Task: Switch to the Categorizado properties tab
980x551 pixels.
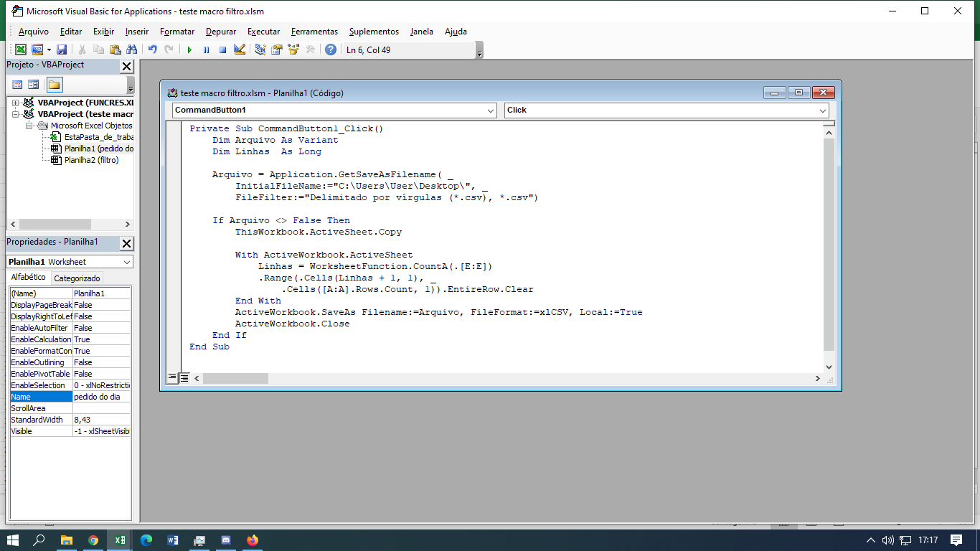Action: click(77, 278)
